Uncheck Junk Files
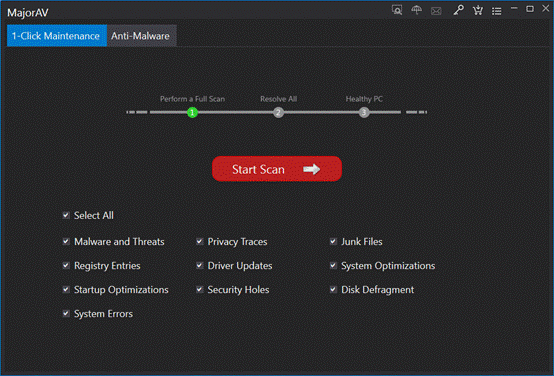This screenshot has width=554, height=376. coord(333,241)
